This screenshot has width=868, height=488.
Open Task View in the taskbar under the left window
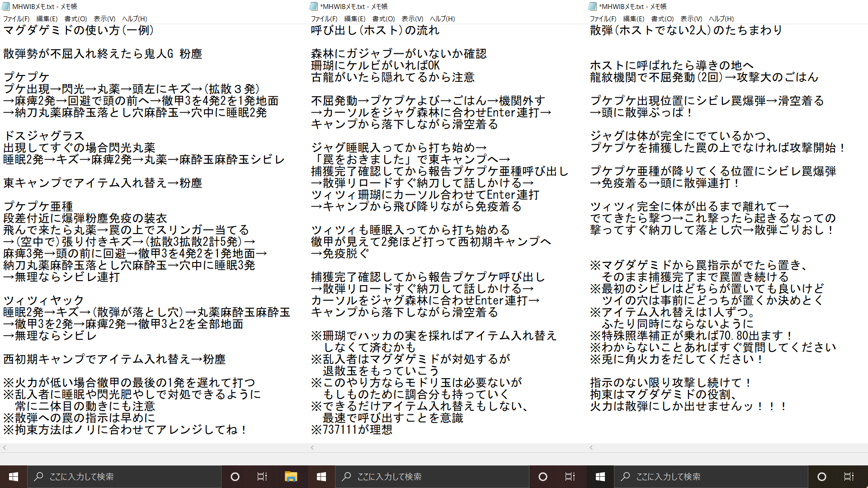click(x=262, y=477)
